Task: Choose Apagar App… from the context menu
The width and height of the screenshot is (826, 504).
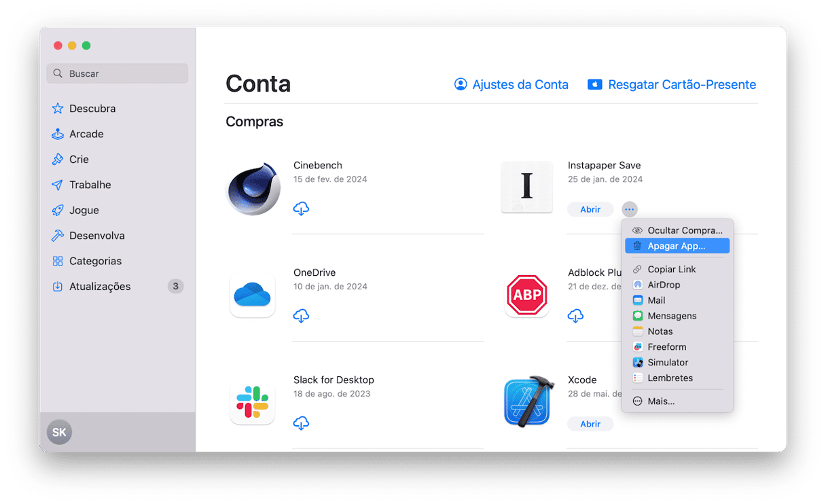Action: [x=677, y=246]
